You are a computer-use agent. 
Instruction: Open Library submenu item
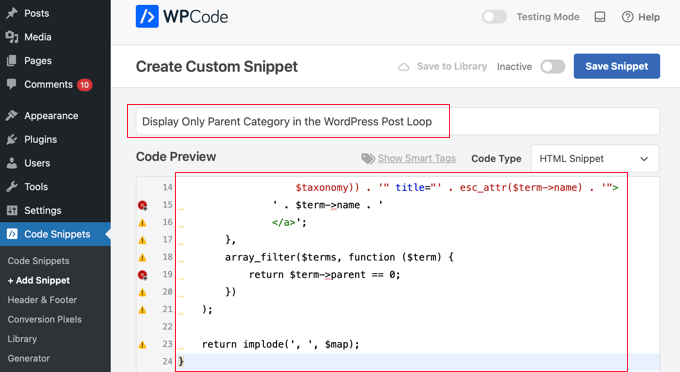coord(22,339)
